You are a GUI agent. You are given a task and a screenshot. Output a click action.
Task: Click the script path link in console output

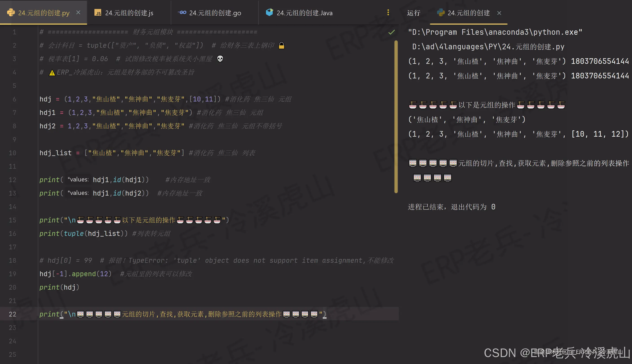488,47
